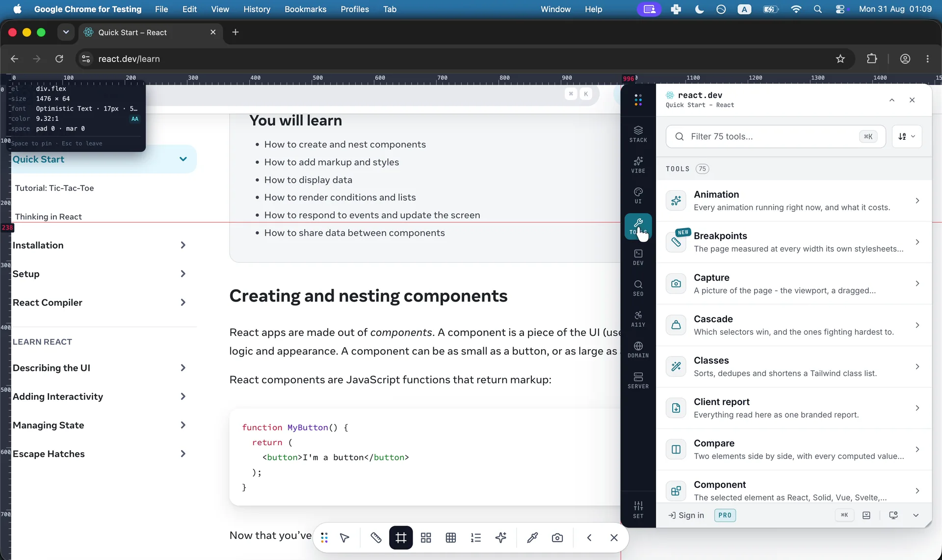The height and width of the screenshot is (560, 942).
Task: Select the Quick Start – React browser tab
Action: 150,32
